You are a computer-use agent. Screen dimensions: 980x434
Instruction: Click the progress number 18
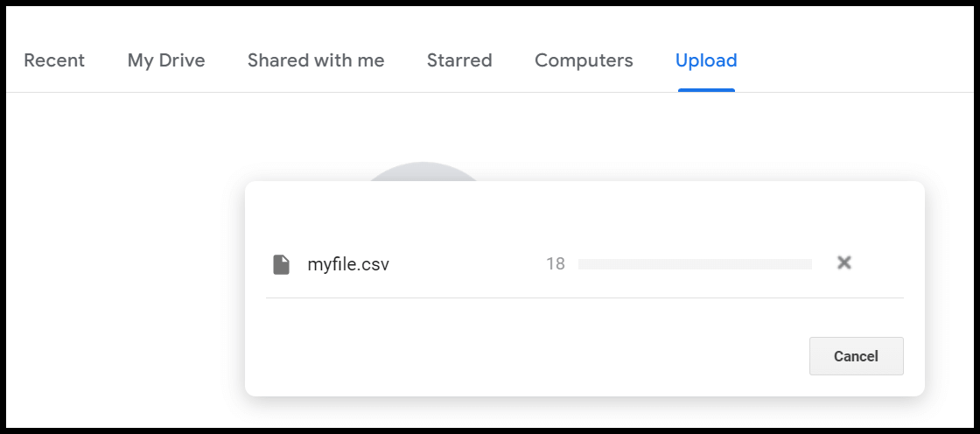[556, 264]
